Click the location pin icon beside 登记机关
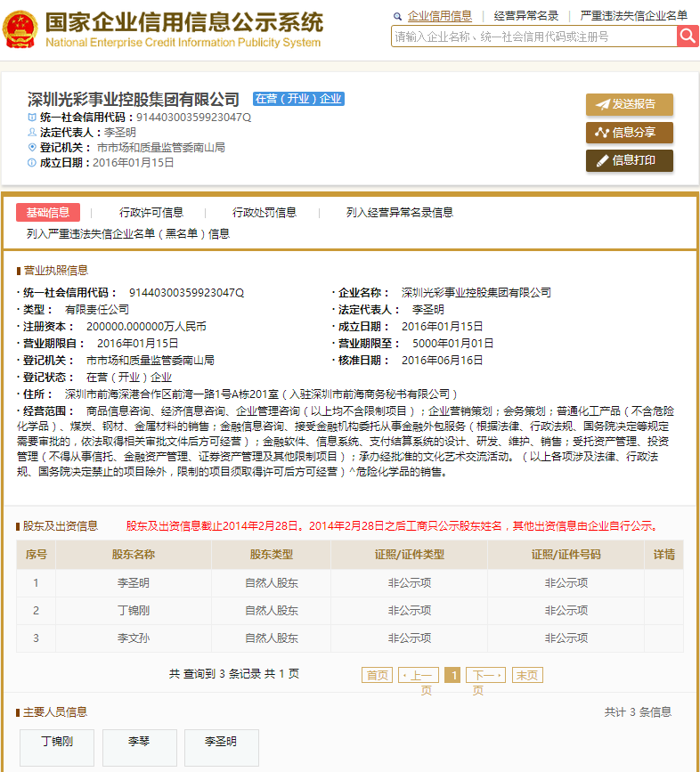This screenshot has width=700, height=772. point(32,147)
